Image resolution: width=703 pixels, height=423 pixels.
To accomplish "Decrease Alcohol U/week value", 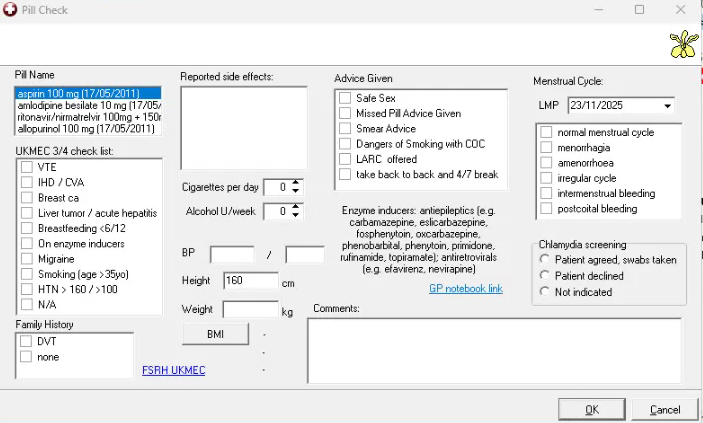I will pos(296,215).
